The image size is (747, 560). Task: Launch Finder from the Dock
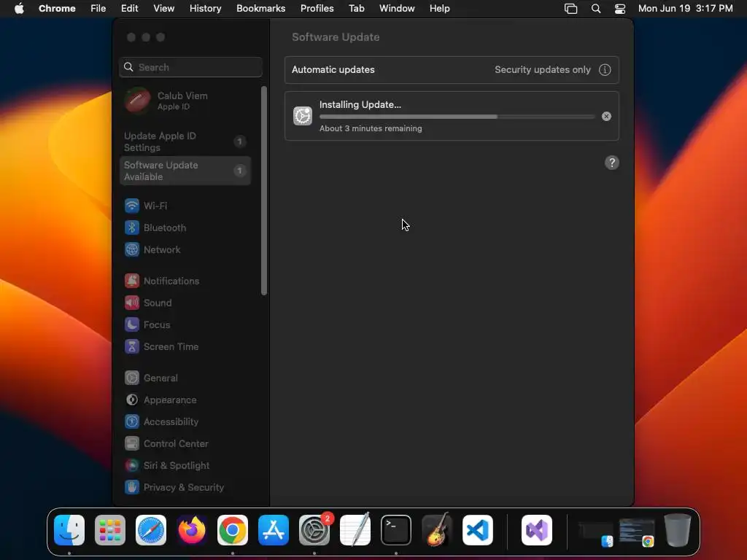[69, 530]
